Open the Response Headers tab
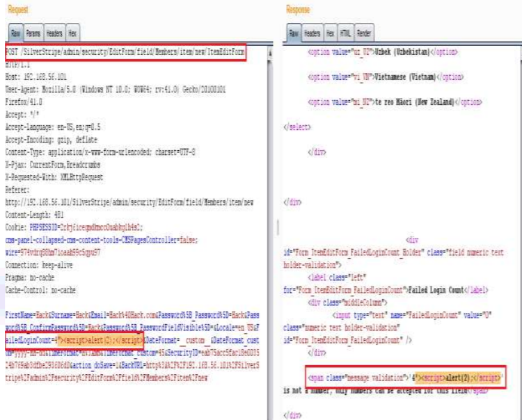The height and width of the screenshot is (420, 522). (x=313, y=33)
